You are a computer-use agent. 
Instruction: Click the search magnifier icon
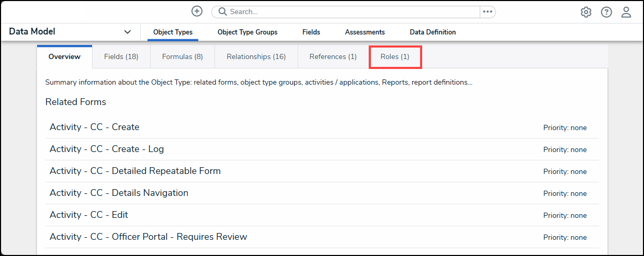222,11
